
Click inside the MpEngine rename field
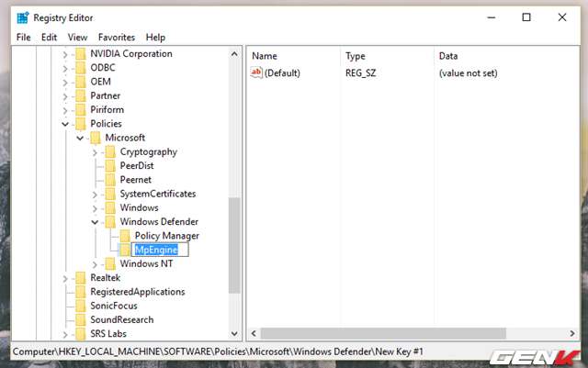[x=160, y=250]
